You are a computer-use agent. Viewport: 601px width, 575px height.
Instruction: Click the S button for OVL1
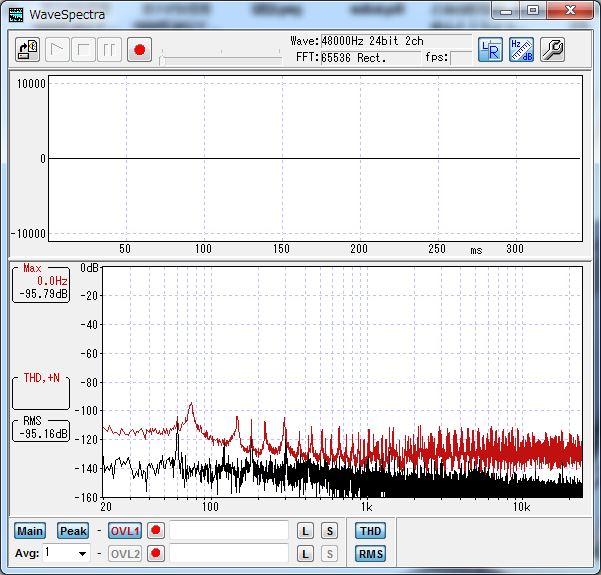click(x=329, y=531)
